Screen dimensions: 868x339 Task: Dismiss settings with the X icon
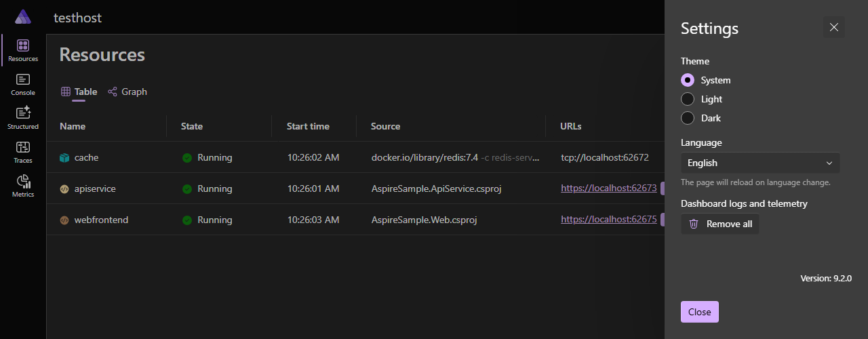[x=834, y=27]
